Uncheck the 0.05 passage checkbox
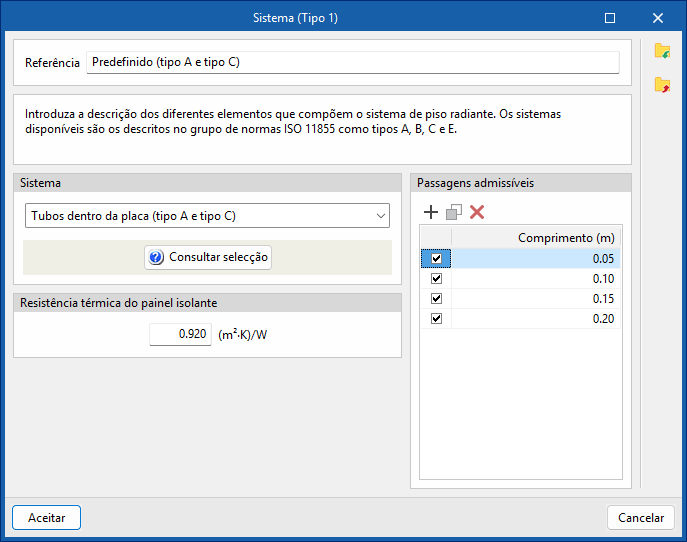This screenshot has width=687, height=542. 436,259
